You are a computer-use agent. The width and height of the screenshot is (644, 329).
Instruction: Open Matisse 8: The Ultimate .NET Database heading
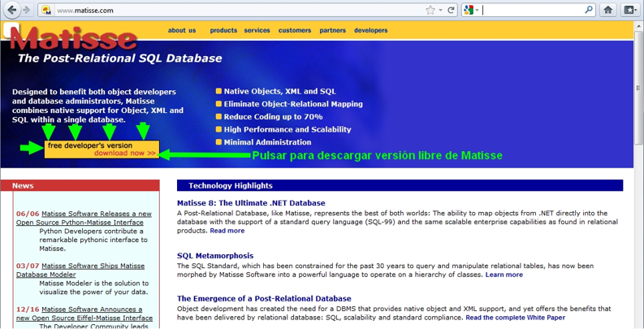pos(251,203)
